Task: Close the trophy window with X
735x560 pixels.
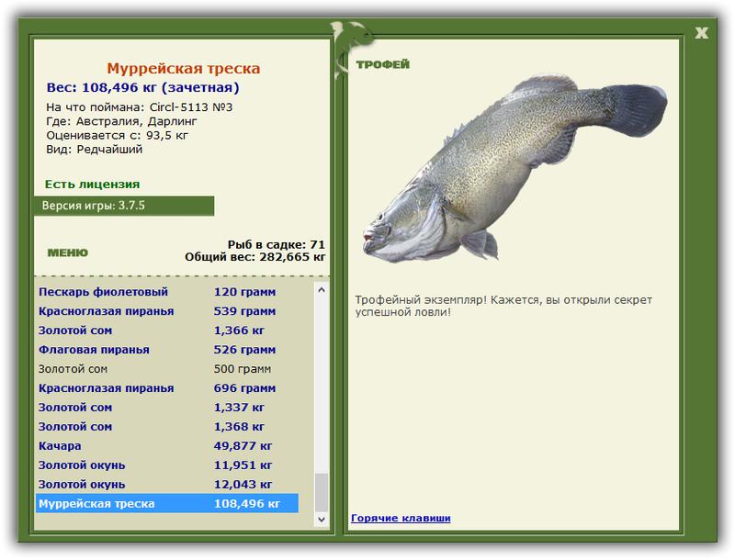Action: (x=701, y=33)
